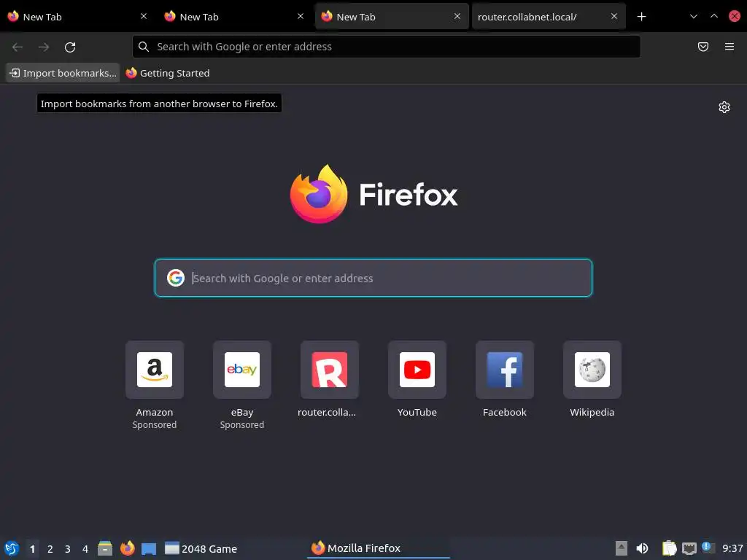The height and width of the screenshot is (560, 747).
Task: Open the network connection tray icon
Action: 689,548
